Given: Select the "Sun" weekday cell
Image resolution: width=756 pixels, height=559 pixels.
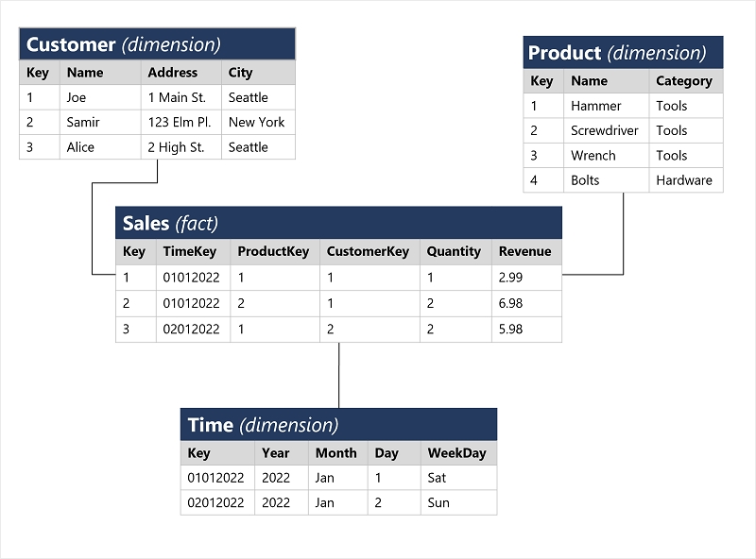Looking at the screenshot, I should click(x=438, y=502).
